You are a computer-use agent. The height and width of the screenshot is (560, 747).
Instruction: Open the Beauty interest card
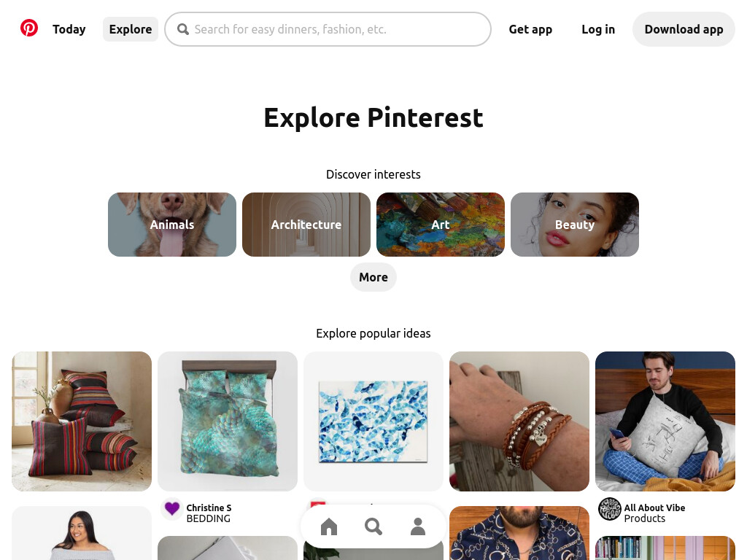pyautogui.click(x=575, y=225)
